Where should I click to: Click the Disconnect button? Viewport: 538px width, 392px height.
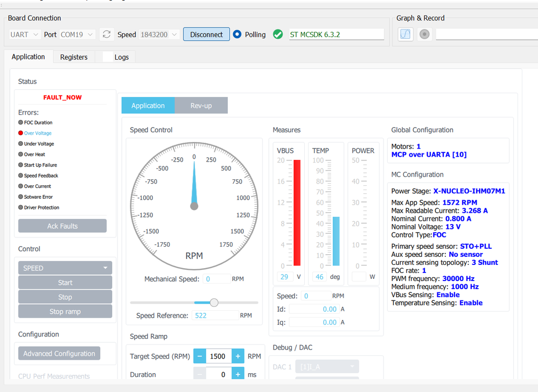pos(206,34)
